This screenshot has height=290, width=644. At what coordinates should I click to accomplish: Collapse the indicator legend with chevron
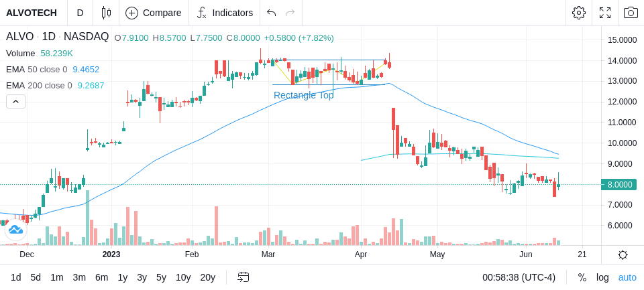click(x=15, y=101)
